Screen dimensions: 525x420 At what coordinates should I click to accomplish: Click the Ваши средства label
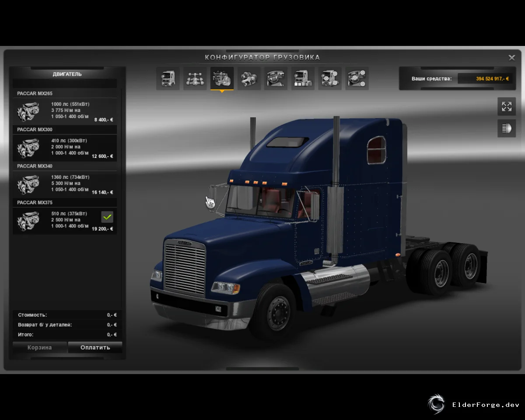[x=431, y=79]
